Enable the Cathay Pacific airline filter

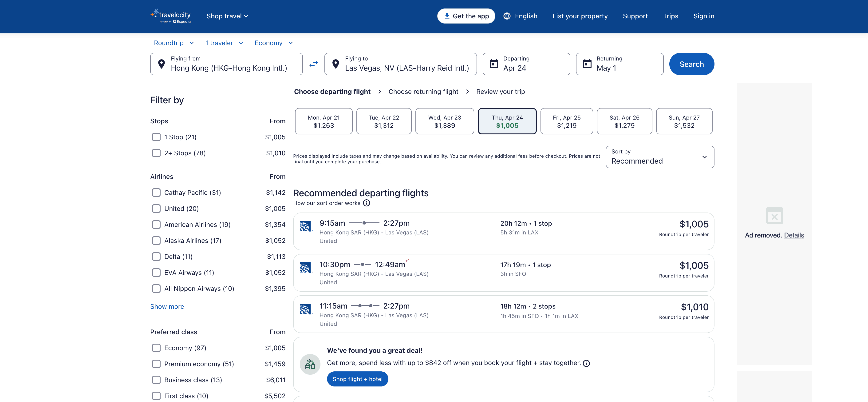[156, 193]
